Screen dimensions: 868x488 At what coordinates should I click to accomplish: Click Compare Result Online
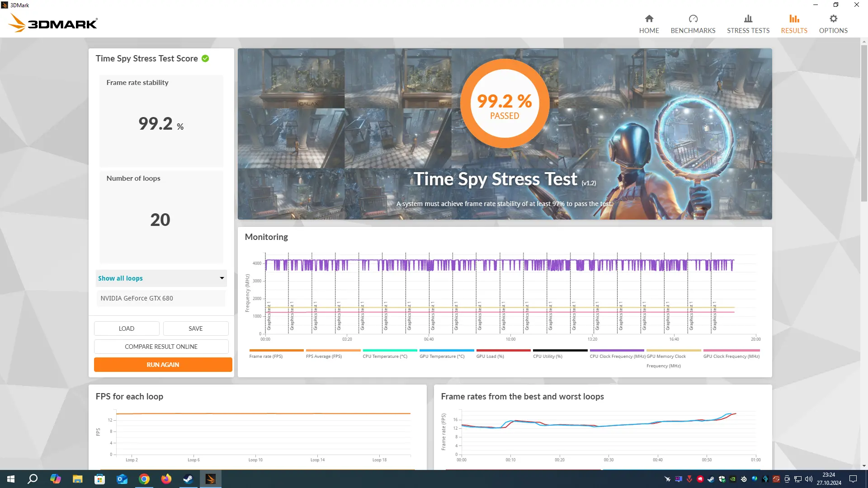click(161, 347)
